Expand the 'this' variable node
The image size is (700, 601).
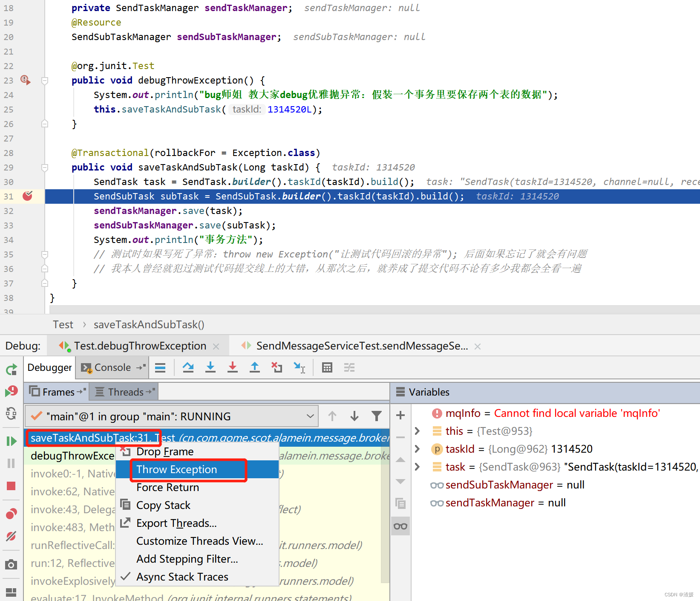(x=417, y=431)
